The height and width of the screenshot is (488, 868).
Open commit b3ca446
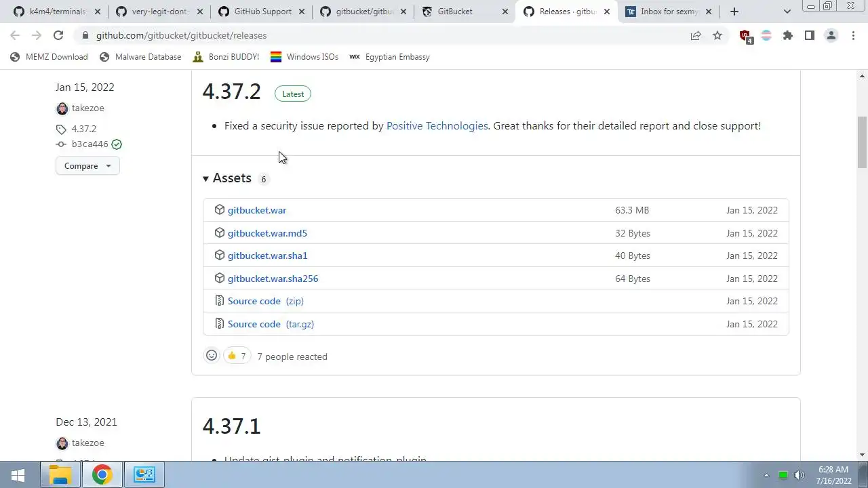(90, 144)
